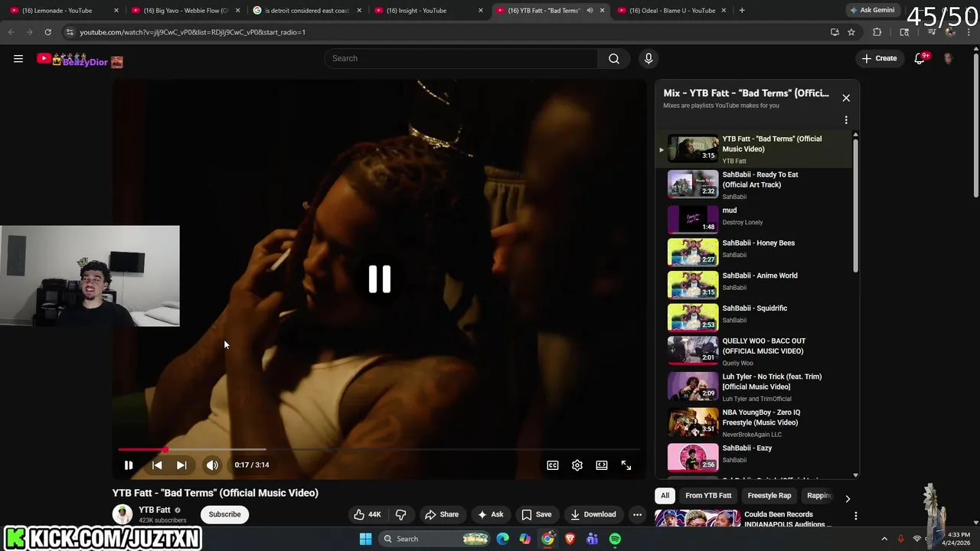Toggle theater mode on the player
The width and height of the screenshot is (980, 551).
pos(602,465)
